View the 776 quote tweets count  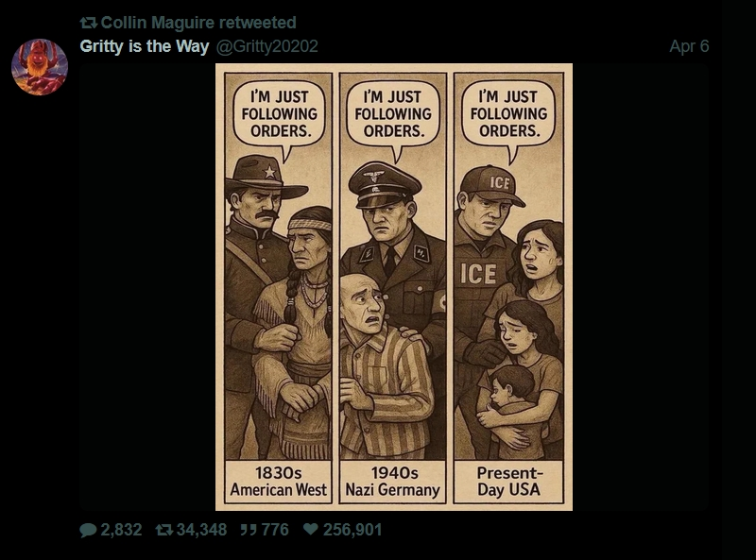point(275,530)
